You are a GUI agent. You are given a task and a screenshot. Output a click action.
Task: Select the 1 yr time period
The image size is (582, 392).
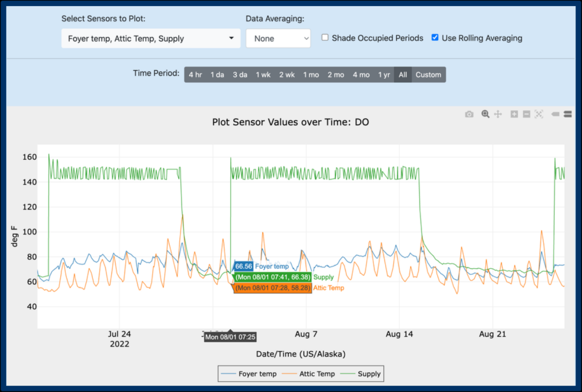[384, 75]
